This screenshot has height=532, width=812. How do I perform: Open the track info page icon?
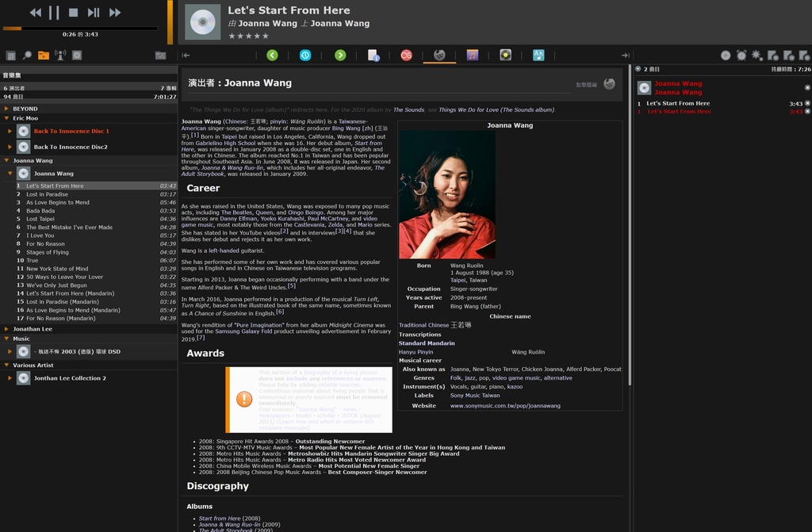[x=373, y=55]
